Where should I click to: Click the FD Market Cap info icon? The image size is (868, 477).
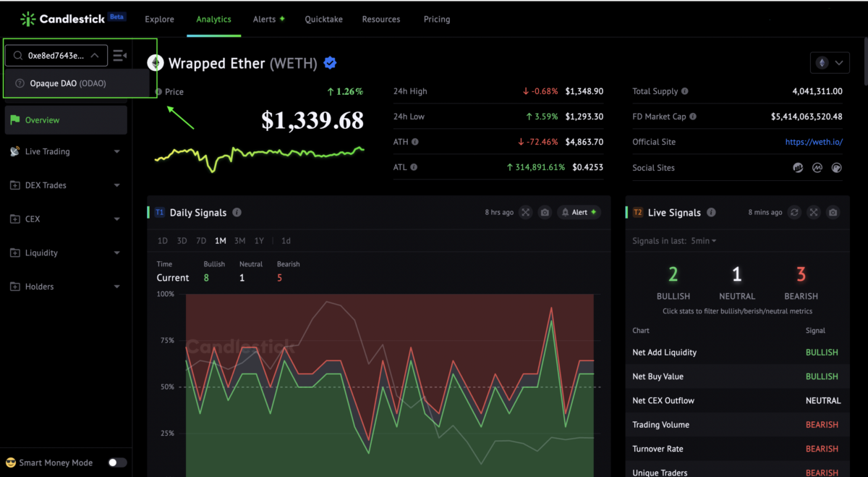(x=693, y=117)
